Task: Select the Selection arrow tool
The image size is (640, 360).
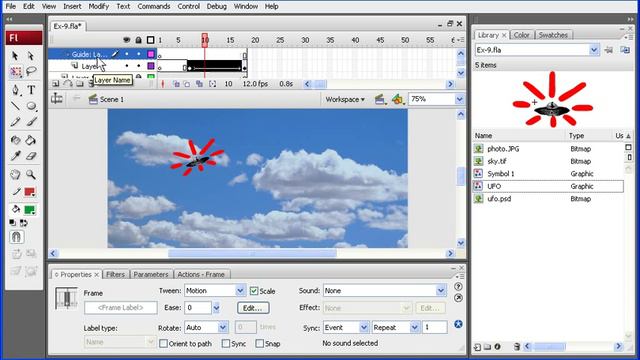Action: [x=15, y=56]
